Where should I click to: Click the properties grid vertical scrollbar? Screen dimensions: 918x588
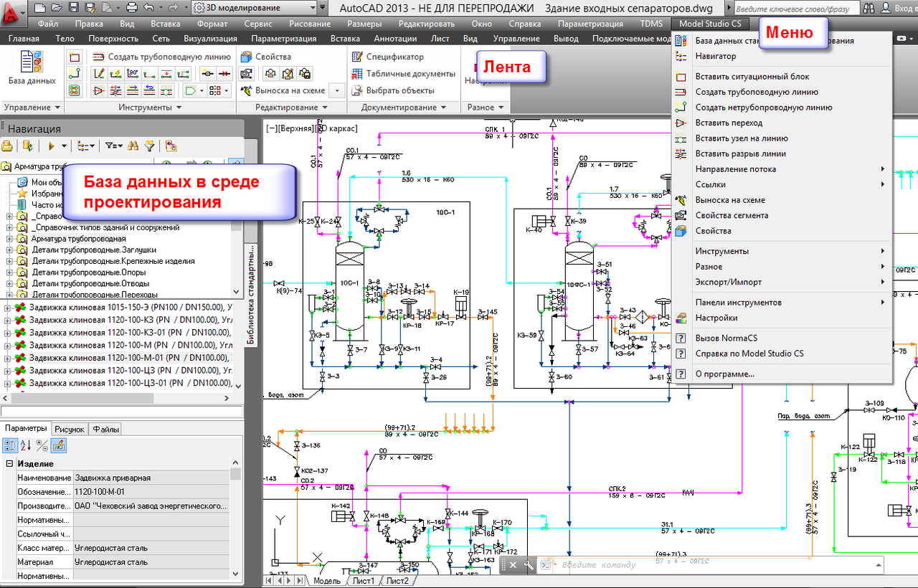236,518
